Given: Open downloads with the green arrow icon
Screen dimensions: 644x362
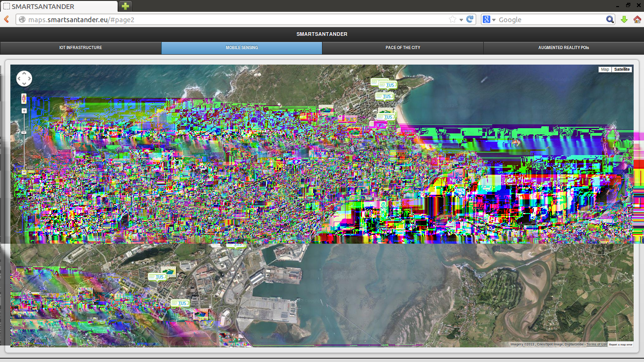Looking at the screenshot, I should click(624, 19).
